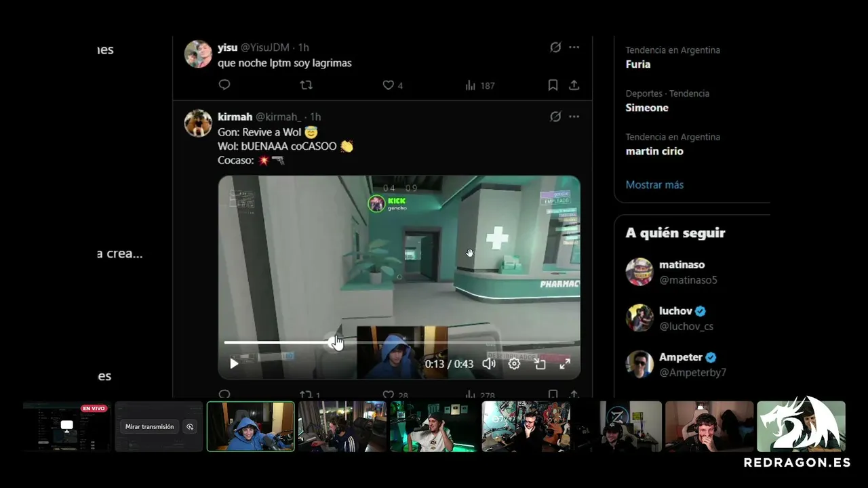The width and height of the screenshot is (868, 488).
Task: Open Grok explain icon on yisu's tweet
Action: click(555, 47)
